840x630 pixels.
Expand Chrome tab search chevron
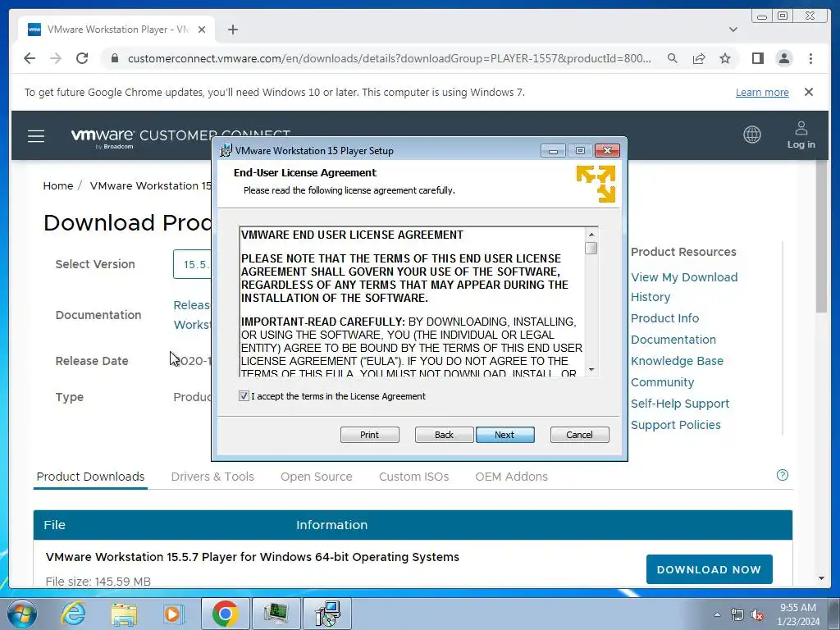point(733,30)
